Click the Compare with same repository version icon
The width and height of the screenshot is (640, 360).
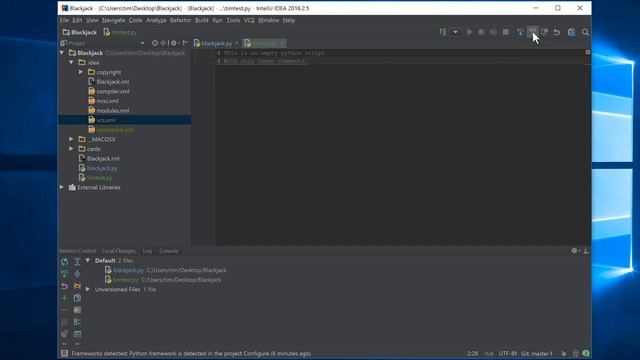544,32
